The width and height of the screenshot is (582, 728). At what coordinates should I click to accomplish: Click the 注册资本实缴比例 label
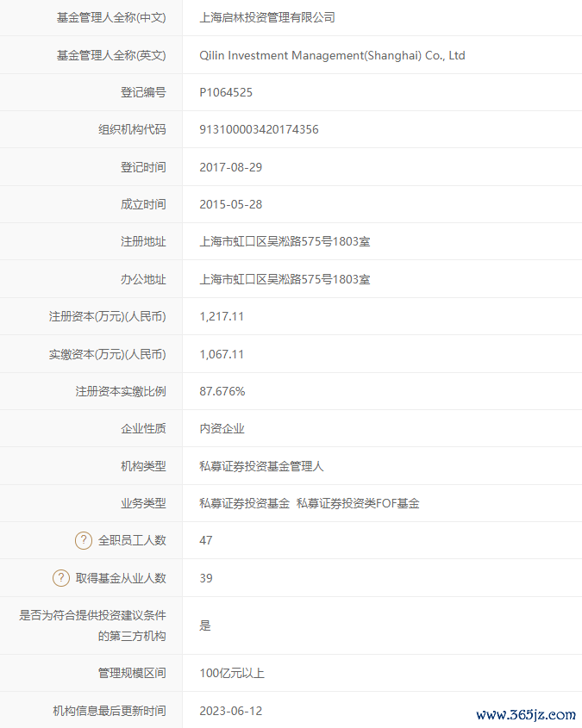click(x=121, y=391)
